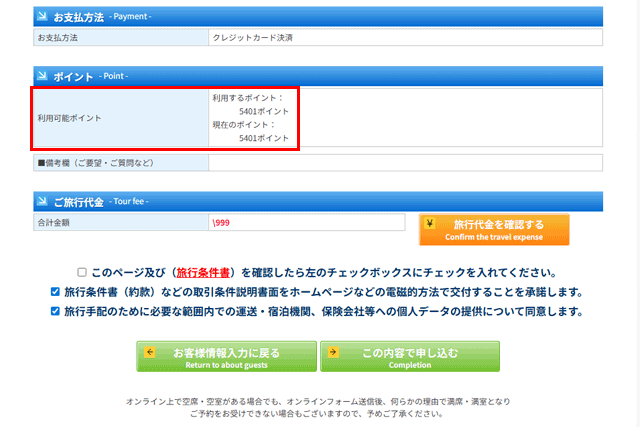The width and height of the screenshot is (640, 427).
Task: Uncheck the 個人データの提供 consent checkbox
Action: 56,312
